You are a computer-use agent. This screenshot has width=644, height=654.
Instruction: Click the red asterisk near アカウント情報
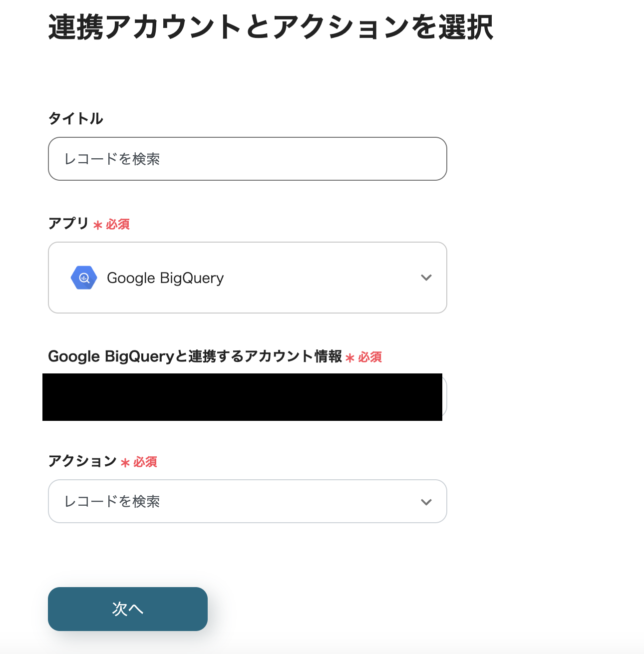349,357
